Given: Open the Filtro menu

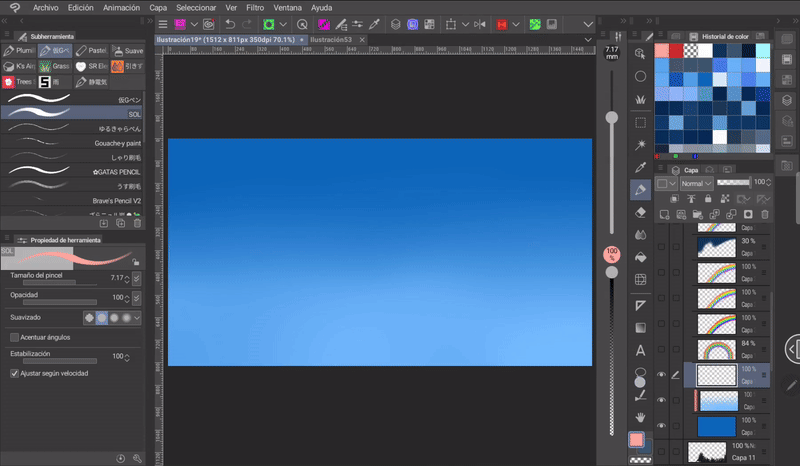Looking at the screenshot, I should point(255,7).
